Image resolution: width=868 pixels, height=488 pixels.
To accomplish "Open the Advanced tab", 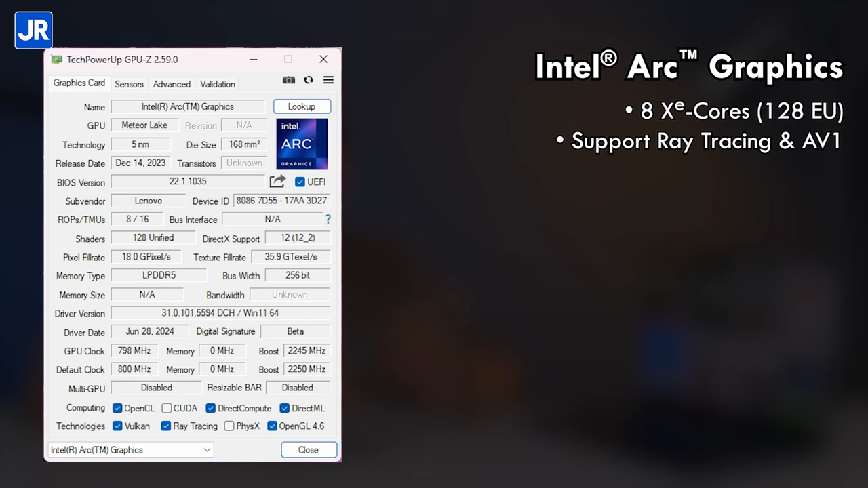I will [x=172, y=84].
